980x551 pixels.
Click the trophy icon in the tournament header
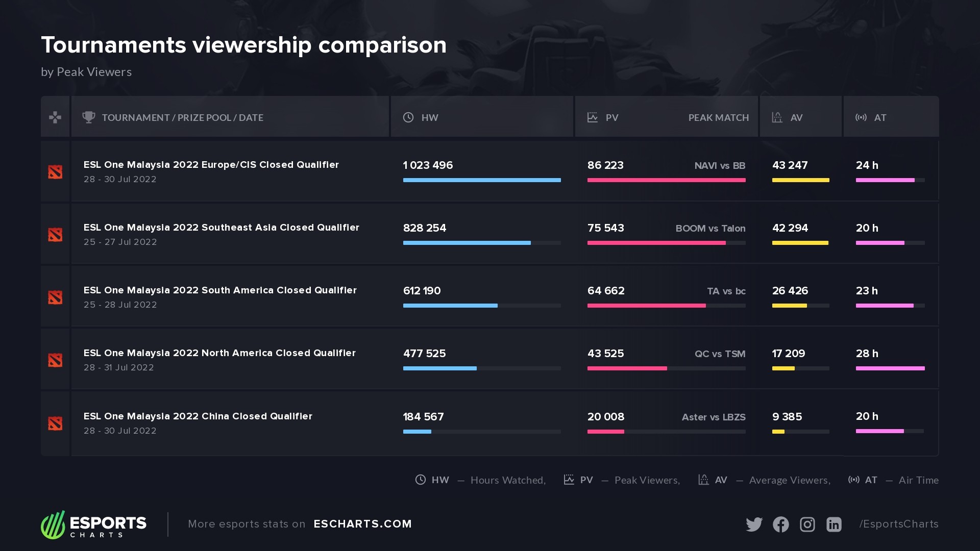89,117
